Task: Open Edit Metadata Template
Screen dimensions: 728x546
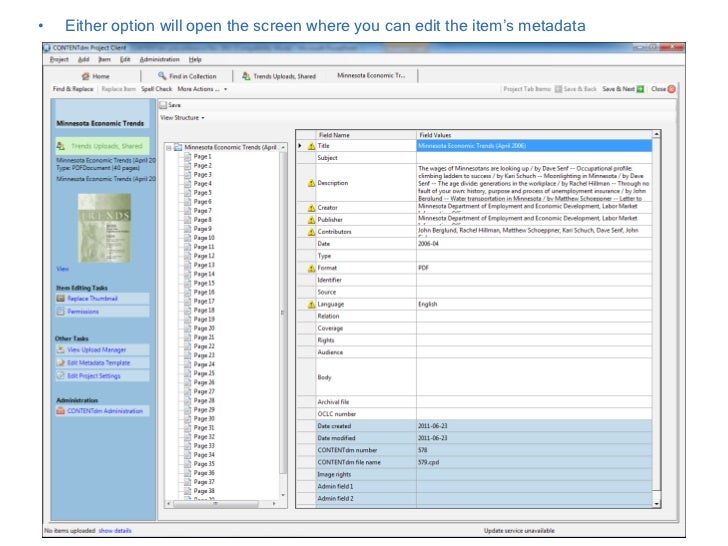Action: click(x=98, y=363)
